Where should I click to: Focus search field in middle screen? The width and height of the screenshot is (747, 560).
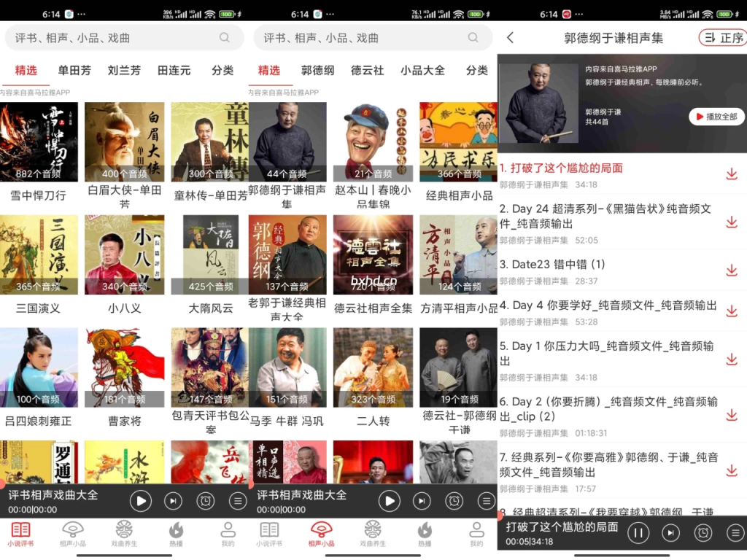pyautogui.click(x=373, y=38)
